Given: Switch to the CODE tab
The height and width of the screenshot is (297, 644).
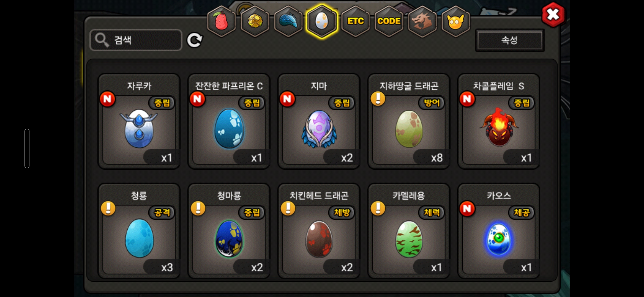Looking at the screenshot, I should coord(389,21).
